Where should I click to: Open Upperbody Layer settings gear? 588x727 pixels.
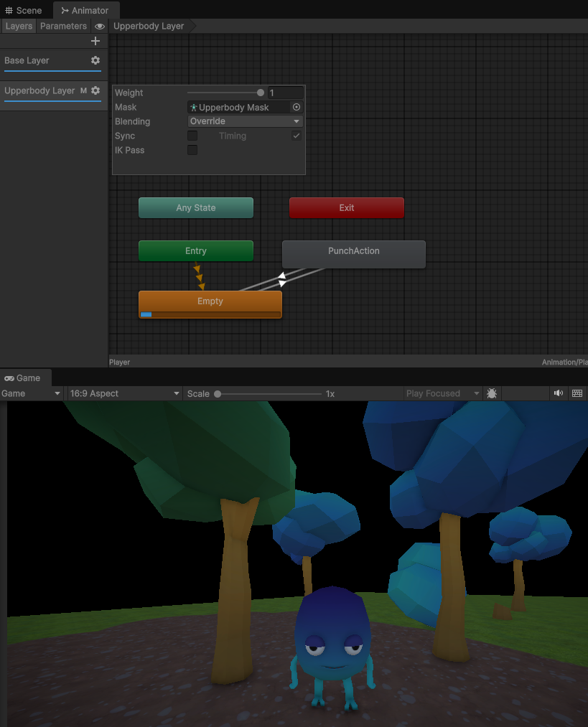95,91
